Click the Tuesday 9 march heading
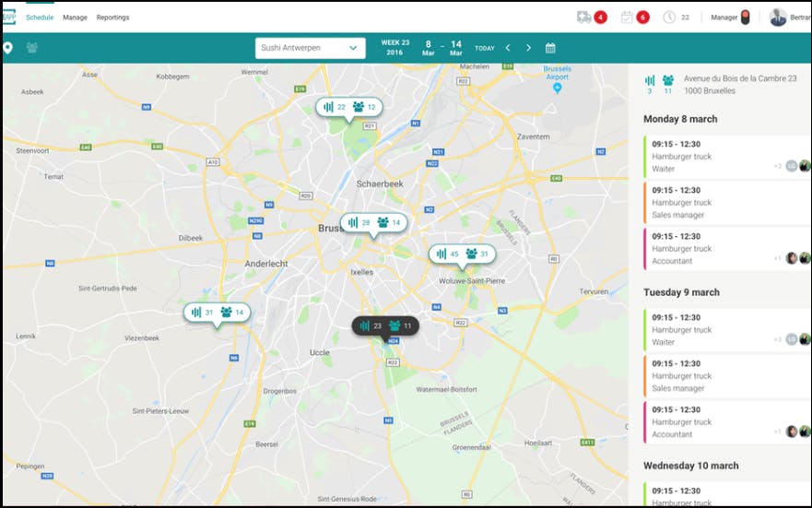The width and height of the screenshot is (812, 508). [x=681, y=292]
